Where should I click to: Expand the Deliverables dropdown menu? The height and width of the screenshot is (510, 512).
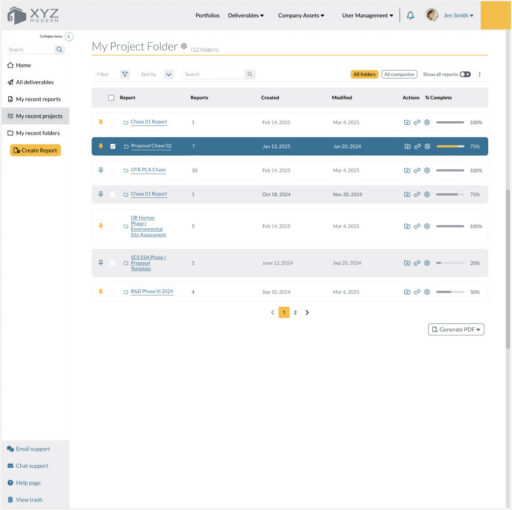pyautogui.click(x=246, y=15)
